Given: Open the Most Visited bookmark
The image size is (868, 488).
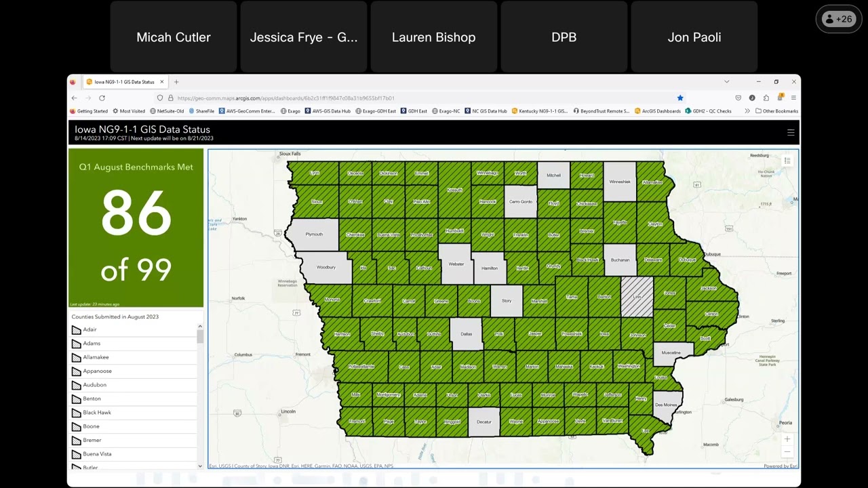Looking at the screenshot, I should 129,111.
